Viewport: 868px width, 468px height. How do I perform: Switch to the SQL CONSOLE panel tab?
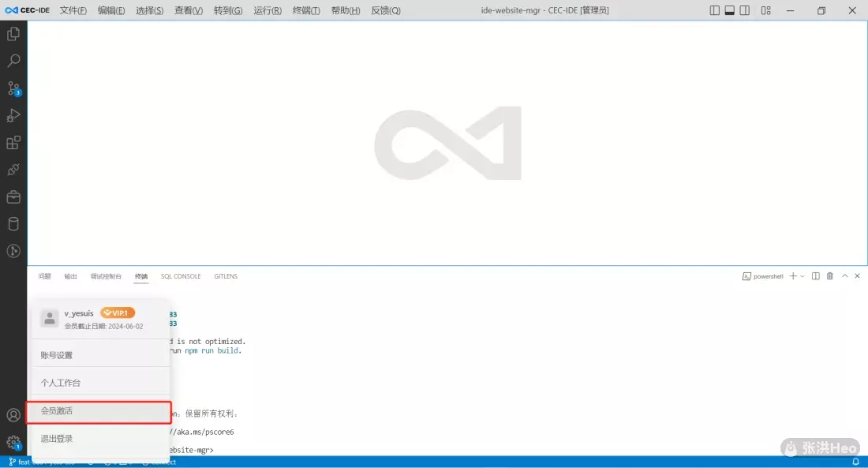(181, 276)
